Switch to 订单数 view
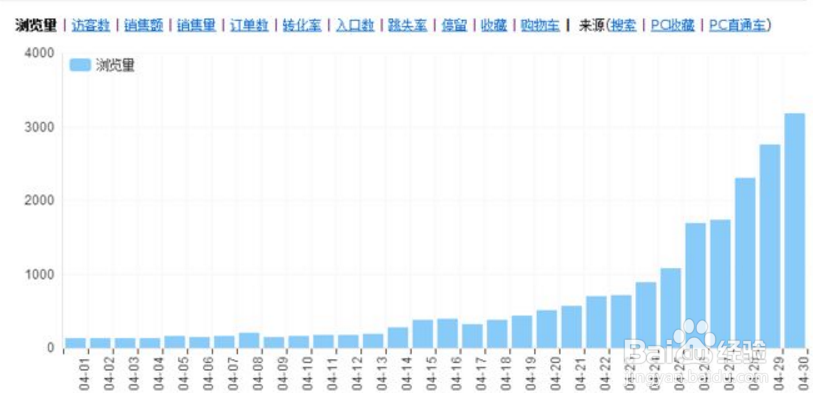813x406 pixels. pos(249,25)
